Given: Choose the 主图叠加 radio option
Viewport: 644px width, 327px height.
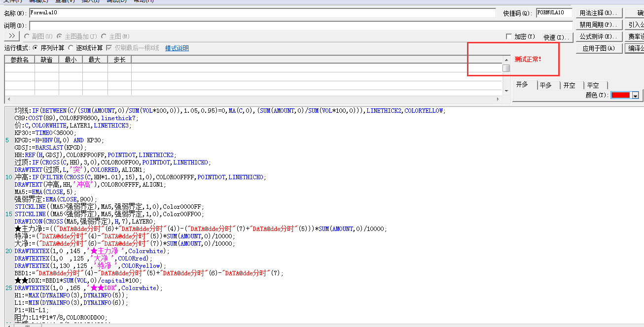Looking at the screenshot, I should pos(60,36).
